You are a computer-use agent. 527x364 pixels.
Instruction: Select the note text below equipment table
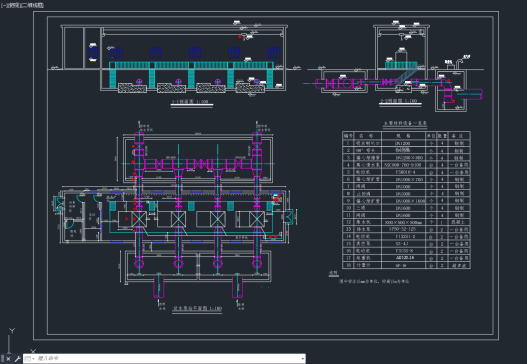(x=374, y=282)
